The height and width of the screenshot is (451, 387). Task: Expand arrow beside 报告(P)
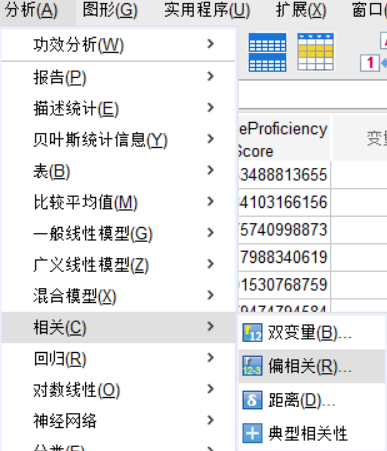click(210, 76)
